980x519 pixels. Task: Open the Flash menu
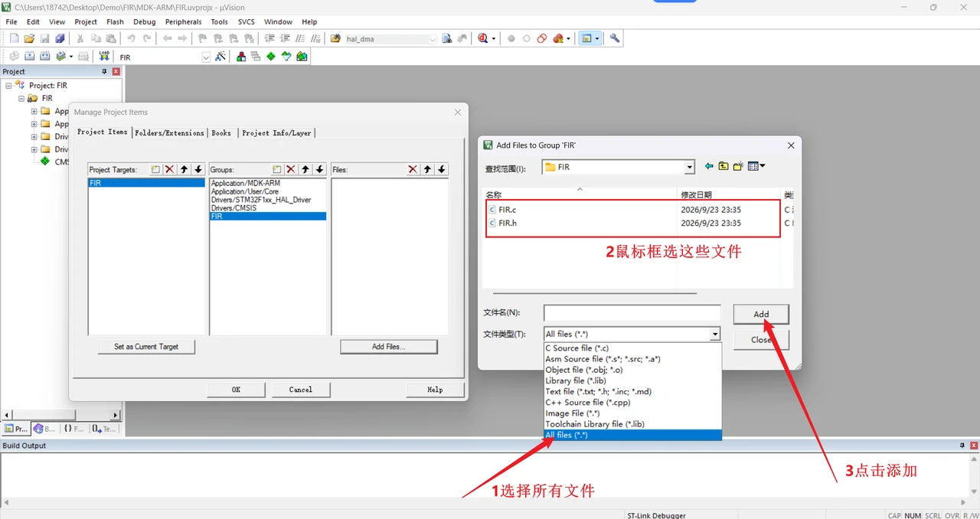coord(115,22)
